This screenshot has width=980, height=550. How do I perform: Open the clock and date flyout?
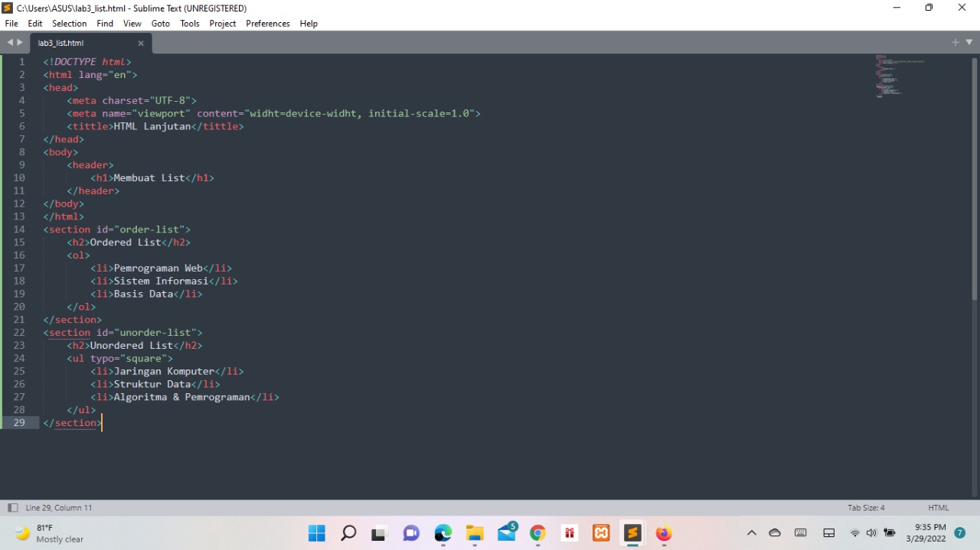click(926, 533)
